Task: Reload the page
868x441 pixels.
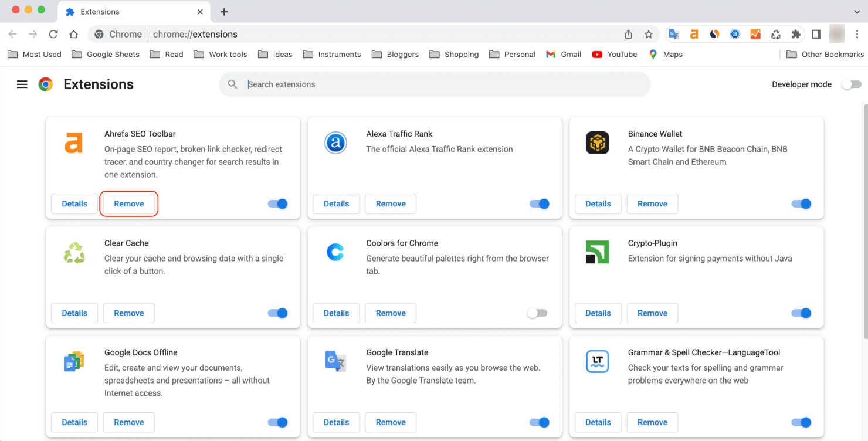Action: (x=53, y=35)
